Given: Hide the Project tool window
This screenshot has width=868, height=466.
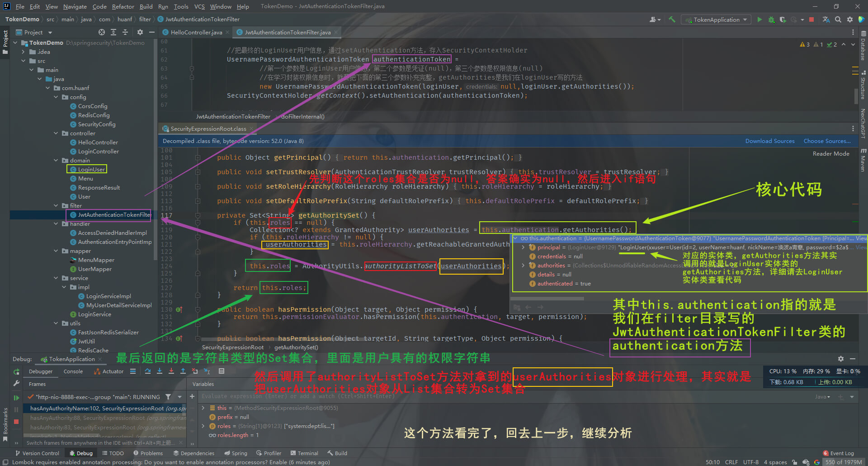Looking at the screenshot, I should tap(152, 32).
